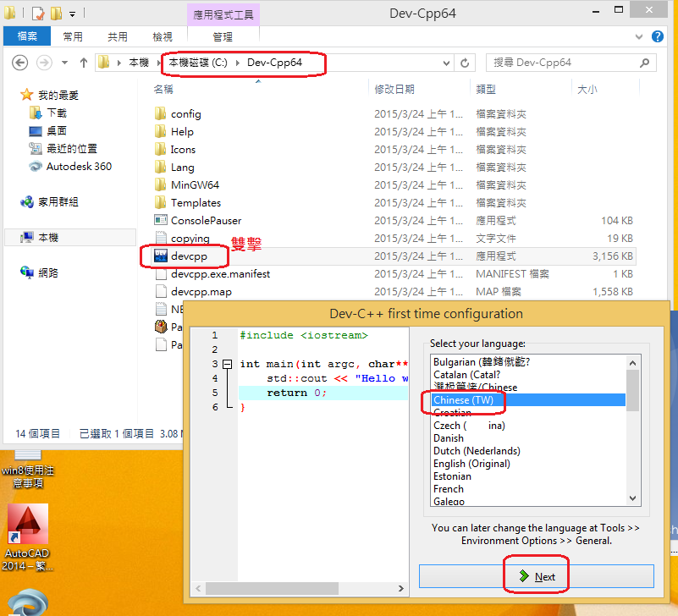The width and height of the screenshot is (678, 616).
Task: Collapse the main function fold marker
Action: [227, 364]
